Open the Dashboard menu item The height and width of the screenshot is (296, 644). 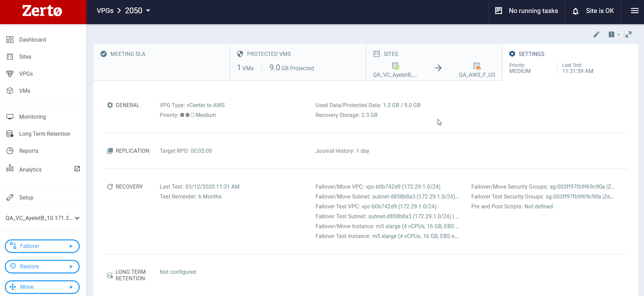(x=33, y=40)
